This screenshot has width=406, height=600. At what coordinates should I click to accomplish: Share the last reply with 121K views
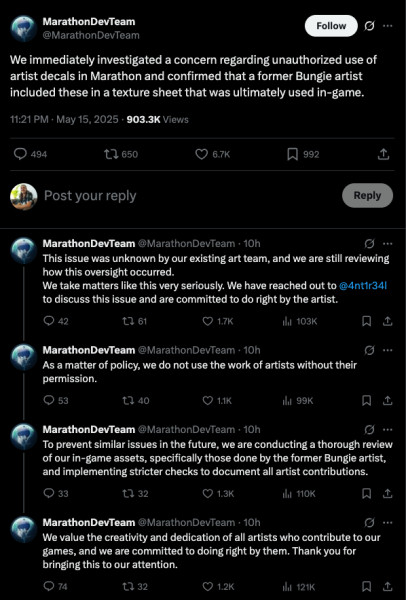387,586
